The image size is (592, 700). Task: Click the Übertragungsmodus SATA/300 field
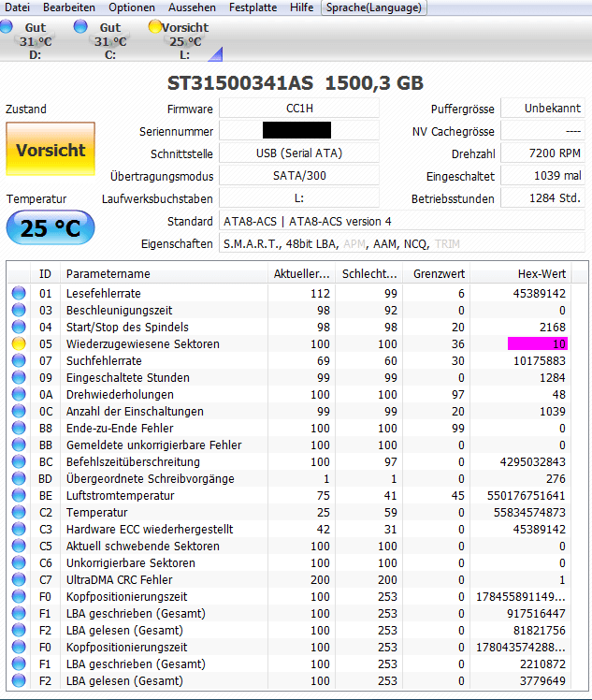299,175
